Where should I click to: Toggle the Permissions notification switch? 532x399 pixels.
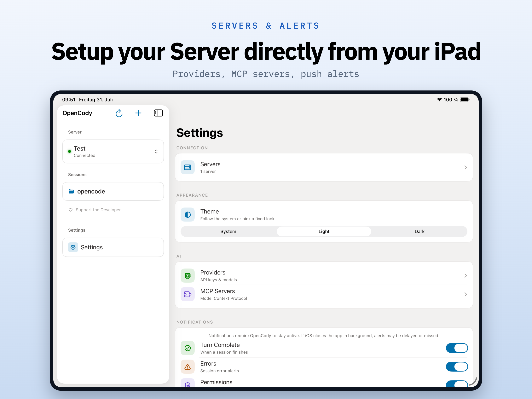point(457,384)
